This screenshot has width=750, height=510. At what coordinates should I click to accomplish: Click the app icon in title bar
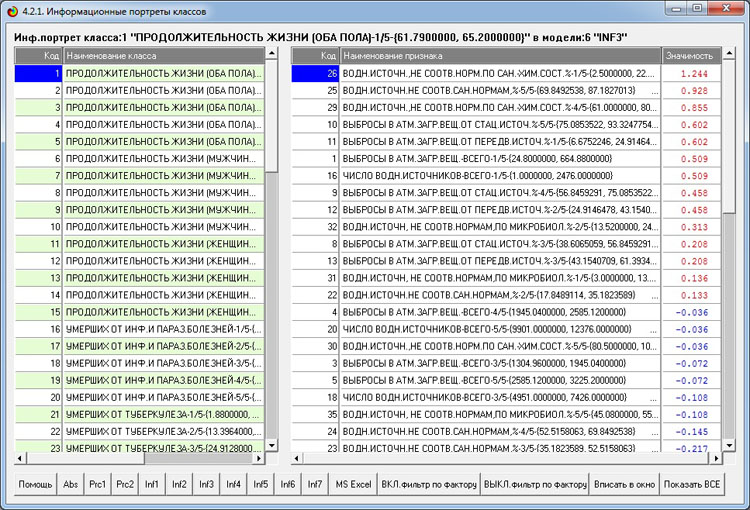click(x=12, y=9)
